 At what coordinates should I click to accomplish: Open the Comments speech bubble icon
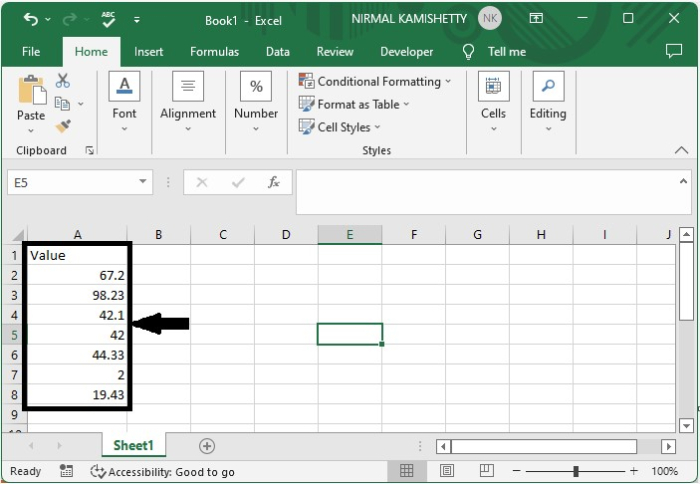(674, 52)
